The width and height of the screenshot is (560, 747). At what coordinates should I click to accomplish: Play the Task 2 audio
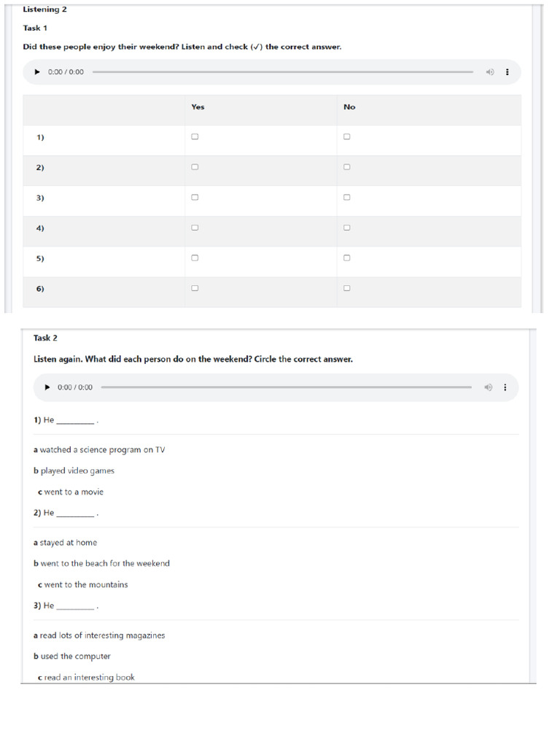pos(47,387)
